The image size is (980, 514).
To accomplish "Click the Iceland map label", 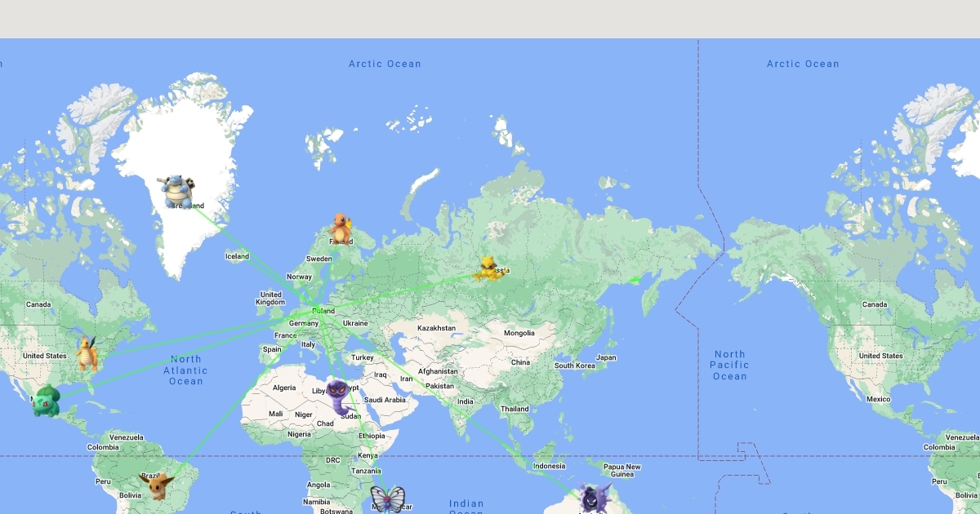I will click(237, 256).
